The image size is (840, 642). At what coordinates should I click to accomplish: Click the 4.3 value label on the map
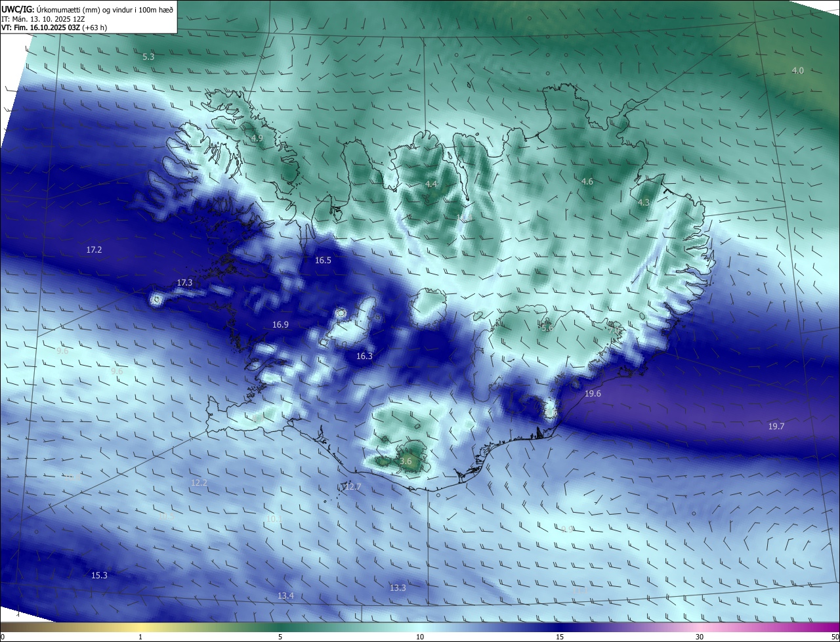tap(644, 203)
